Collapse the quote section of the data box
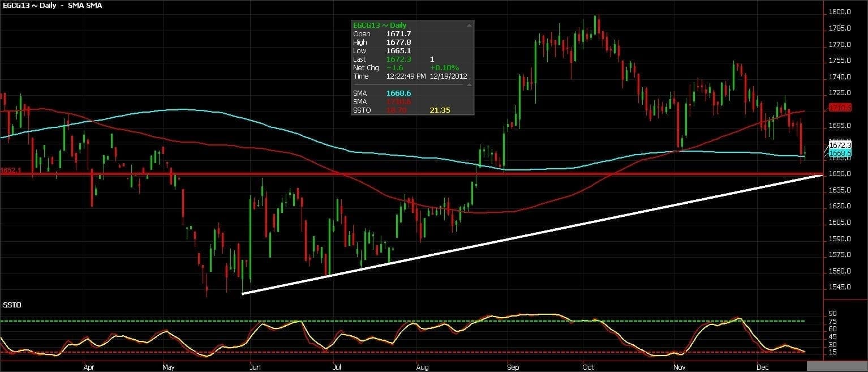The width and height of the screenshot is (868, 372). coord(469,25)
